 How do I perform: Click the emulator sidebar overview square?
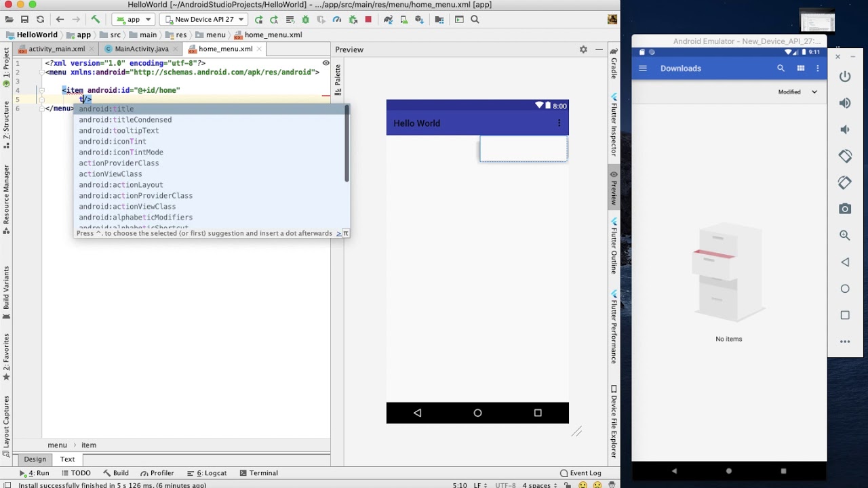coord(845,315)
